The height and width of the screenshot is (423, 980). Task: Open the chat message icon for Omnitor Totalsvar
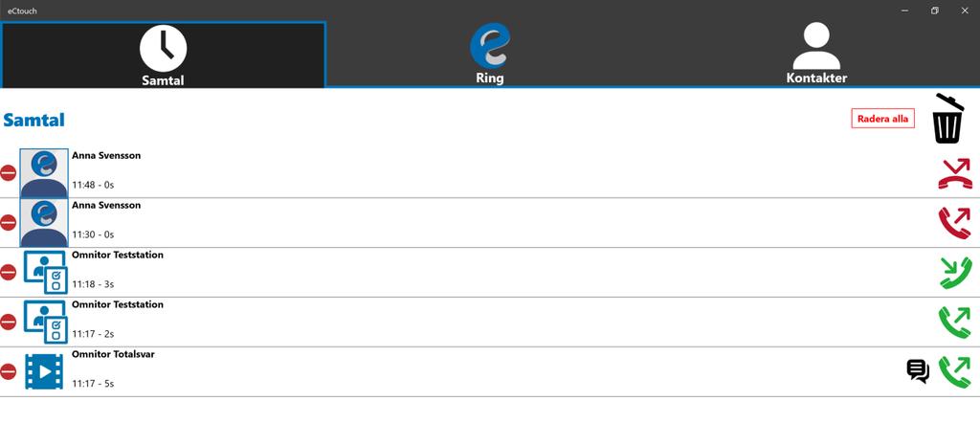(918, 371)
